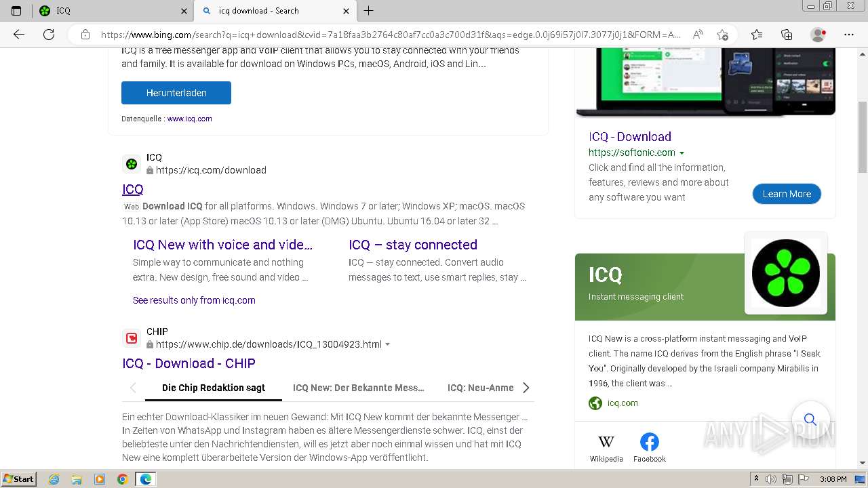Open Settings and more menu

click(x=849, y=35)
